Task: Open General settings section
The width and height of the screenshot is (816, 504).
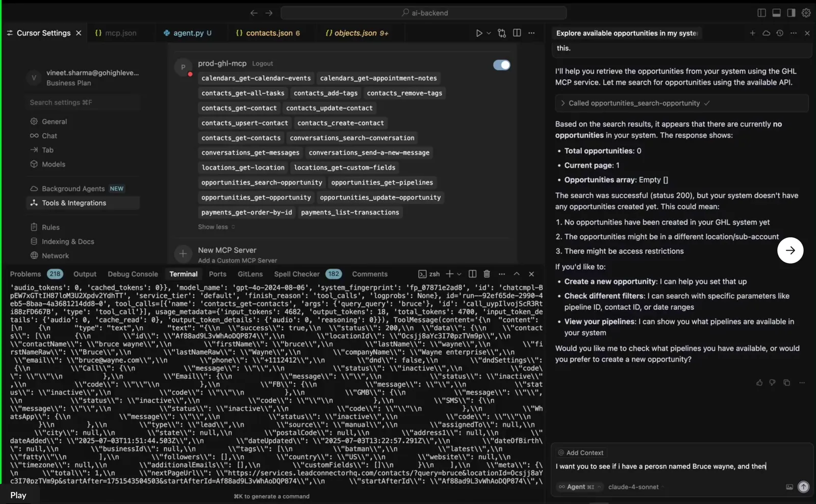Action: [54, 122]
